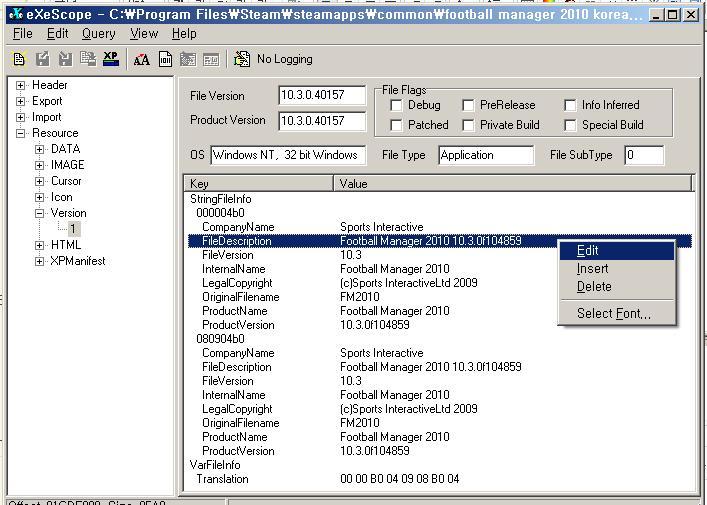Click the File Version input field

[x=324, y=96]
